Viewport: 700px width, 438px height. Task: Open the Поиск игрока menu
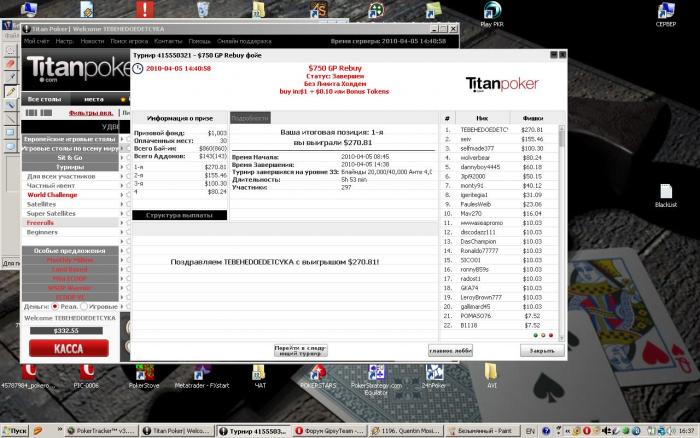point(129,41)
